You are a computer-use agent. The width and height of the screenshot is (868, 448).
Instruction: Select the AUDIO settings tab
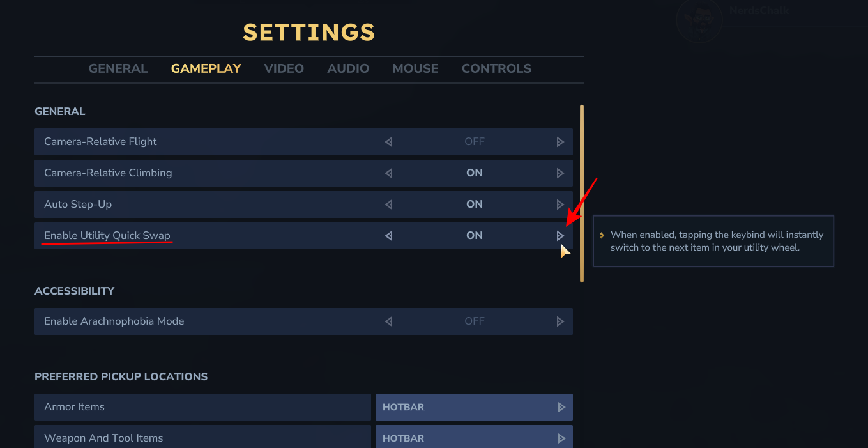click(x=348, y=68)
